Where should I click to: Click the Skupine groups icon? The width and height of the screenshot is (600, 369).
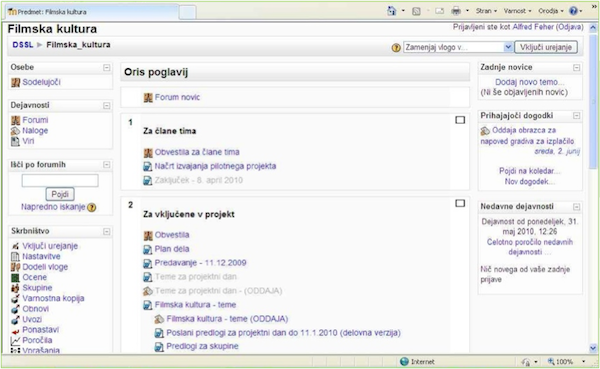[x=15, y=288]
